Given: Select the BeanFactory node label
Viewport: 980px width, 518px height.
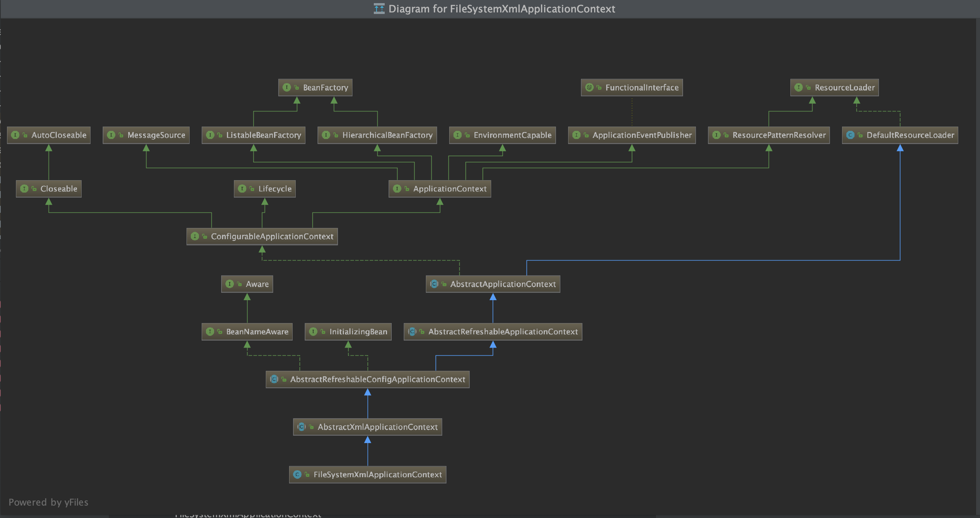Looking at the screenshot, I should click(326, 88).
